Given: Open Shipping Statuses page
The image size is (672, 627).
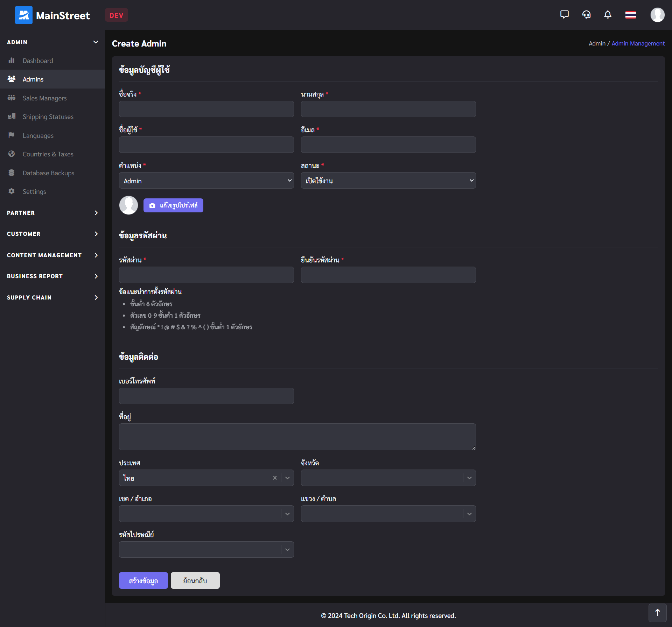Looking at the screenshot, I should (x=52, y=117).
